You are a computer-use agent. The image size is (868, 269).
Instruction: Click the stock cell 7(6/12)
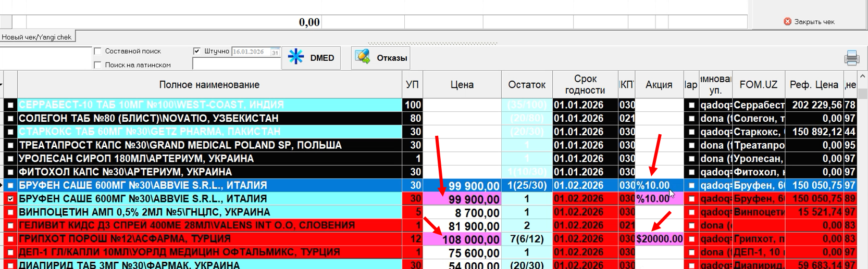pos(527,239)
